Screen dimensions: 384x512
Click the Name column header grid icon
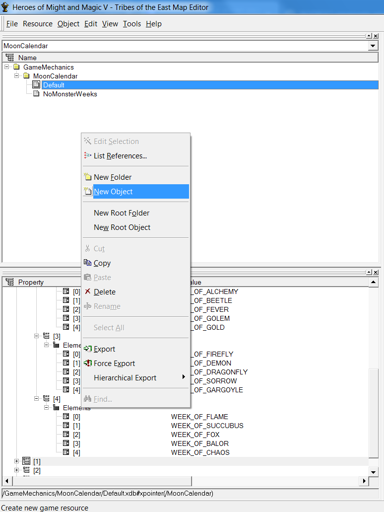pos(10,57)
